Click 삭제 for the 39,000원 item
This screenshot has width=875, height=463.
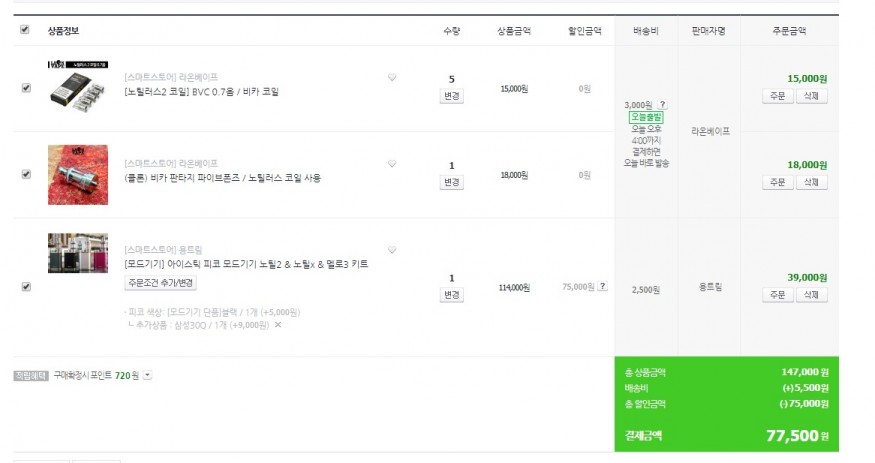811,295
